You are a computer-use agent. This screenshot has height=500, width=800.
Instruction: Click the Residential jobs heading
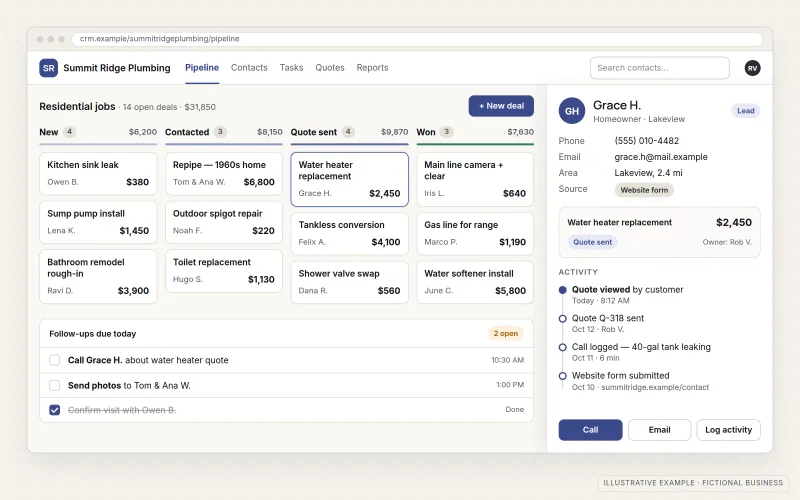[77, 107]
